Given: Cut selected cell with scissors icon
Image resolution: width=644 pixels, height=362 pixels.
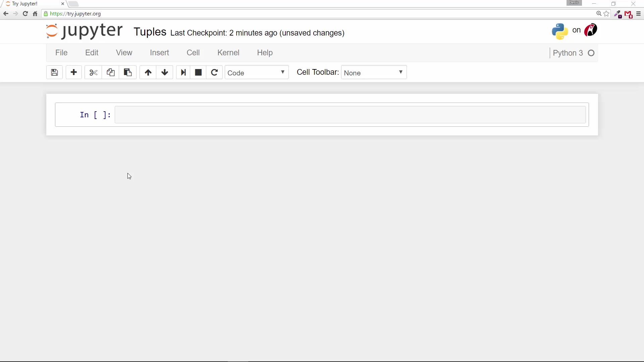Looking at the screenshot, I should pyautogui.click(x=93, y=72).
